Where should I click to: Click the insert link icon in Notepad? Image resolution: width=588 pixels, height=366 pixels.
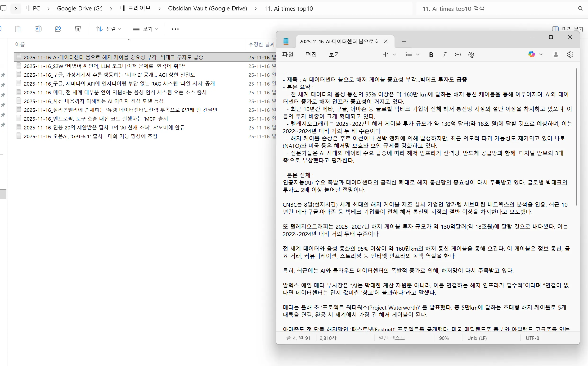tap(458, 55)
